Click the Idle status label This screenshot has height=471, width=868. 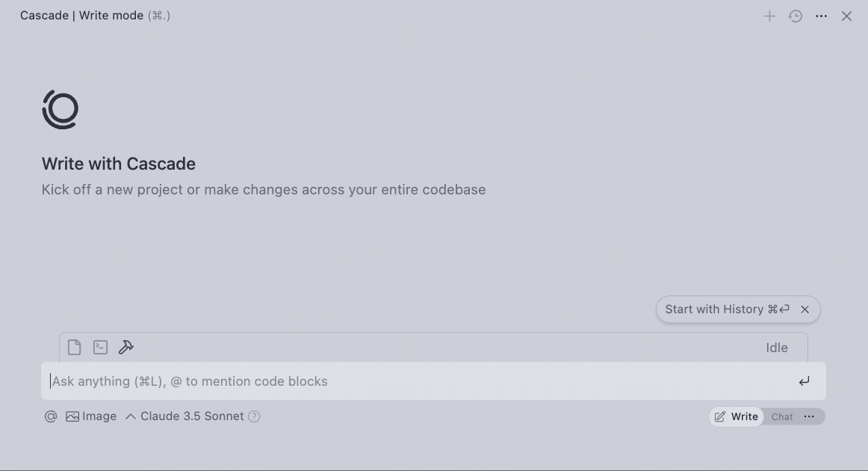[x=776, y=348]
